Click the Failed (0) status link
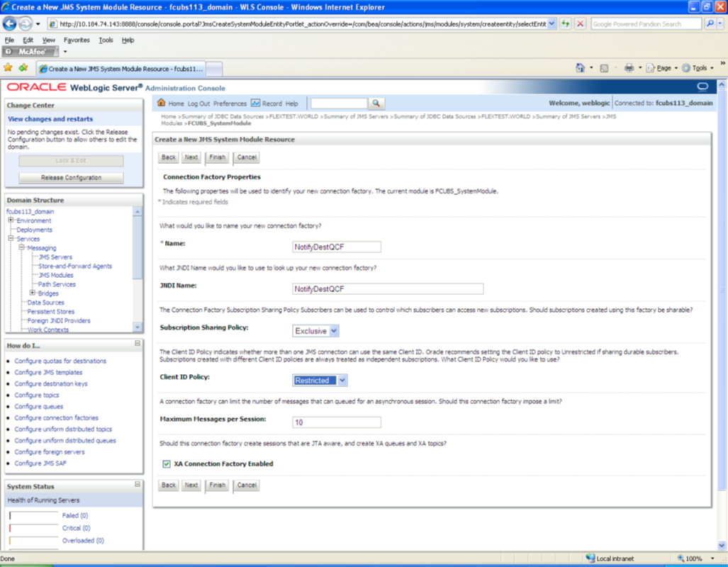The width and height of the screenshot is (728, 567). tap(74, 515)
